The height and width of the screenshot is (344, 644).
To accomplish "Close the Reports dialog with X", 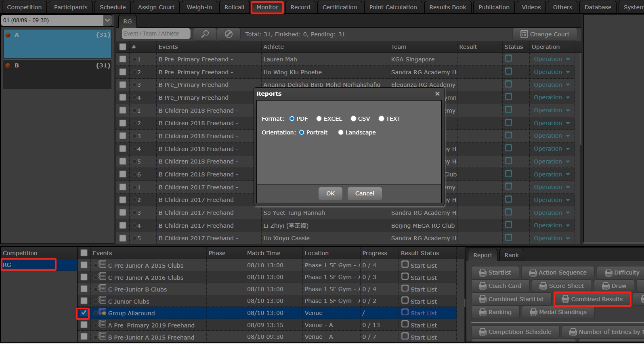I will click(x=437, y=94).
